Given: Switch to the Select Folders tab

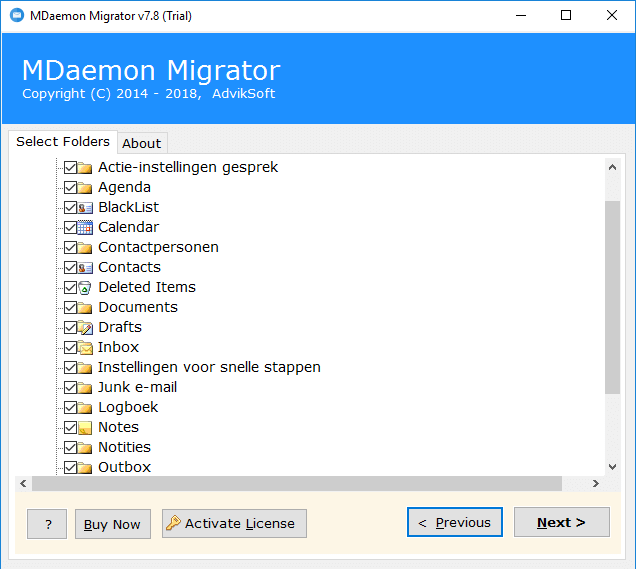Looking at the screenshot, I should (63, 142).
